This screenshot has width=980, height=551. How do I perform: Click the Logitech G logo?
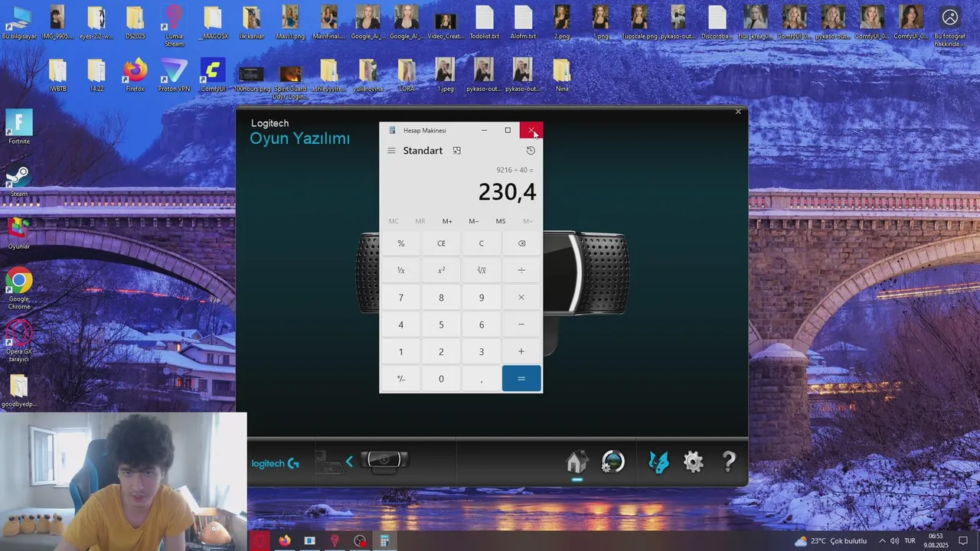click(275, 464)
